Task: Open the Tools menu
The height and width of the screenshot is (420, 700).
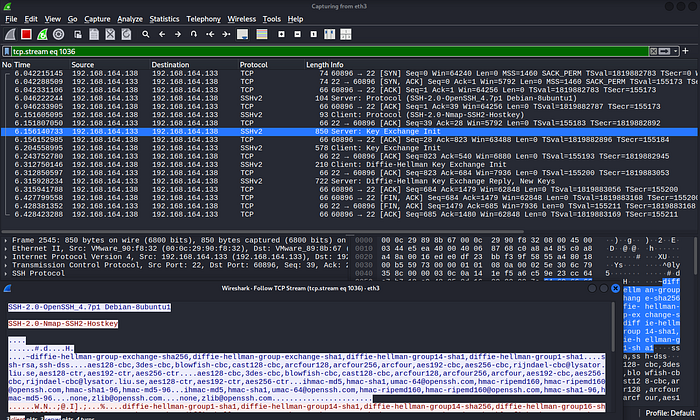Action: 271,19
